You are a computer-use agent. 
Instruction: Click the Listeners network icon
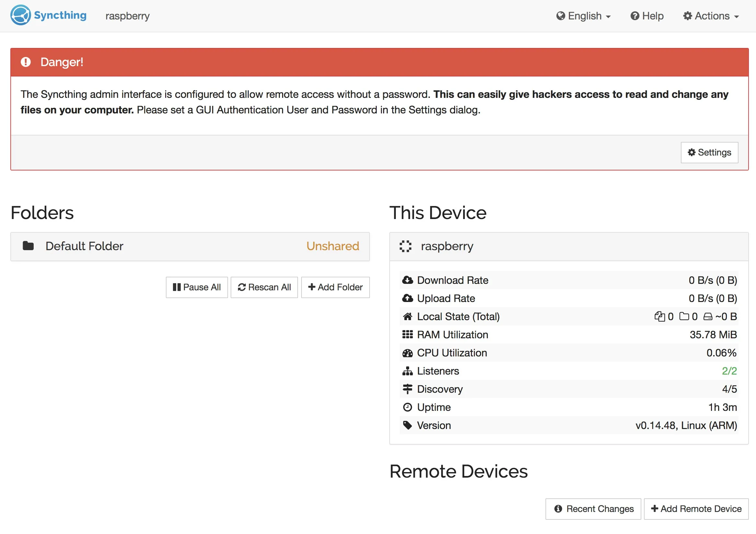[x=407, y=371]
